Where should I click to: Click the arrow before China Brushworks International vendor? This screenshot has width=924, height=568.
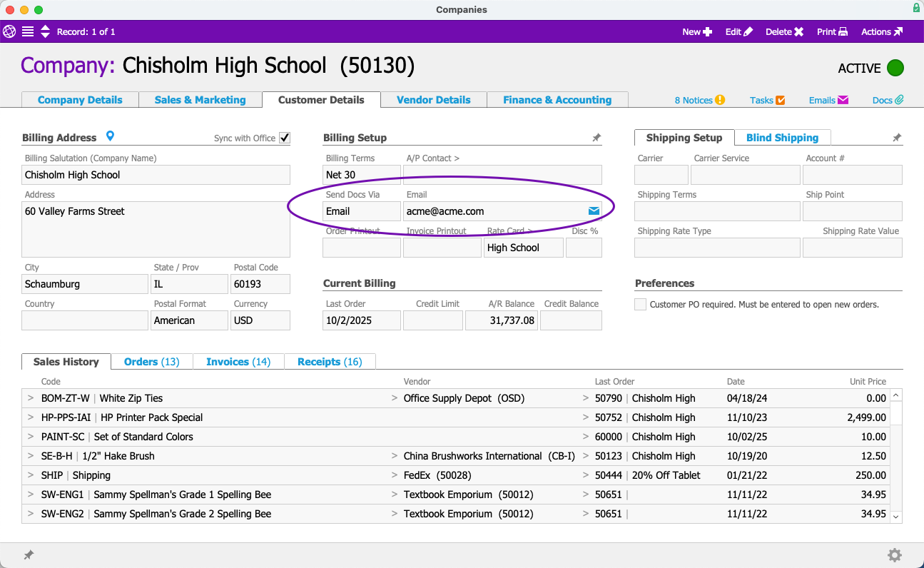coord(395,456)
